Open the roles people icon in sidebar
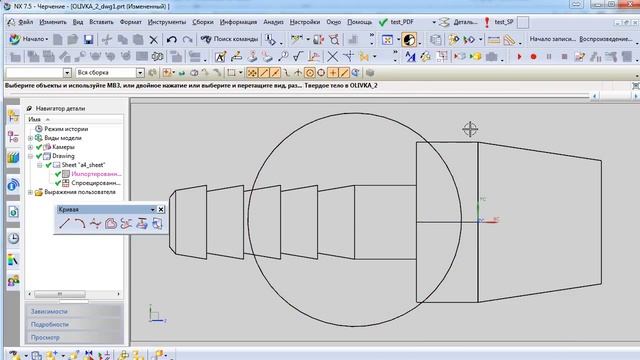This screenshot has height=360, width=640. pos(13,280)
